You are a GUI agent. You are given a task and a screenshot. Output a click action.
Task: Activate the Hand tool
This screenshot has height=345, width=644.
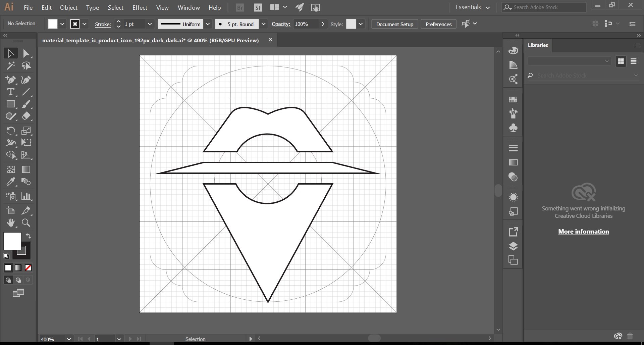[x=11, y=223]
